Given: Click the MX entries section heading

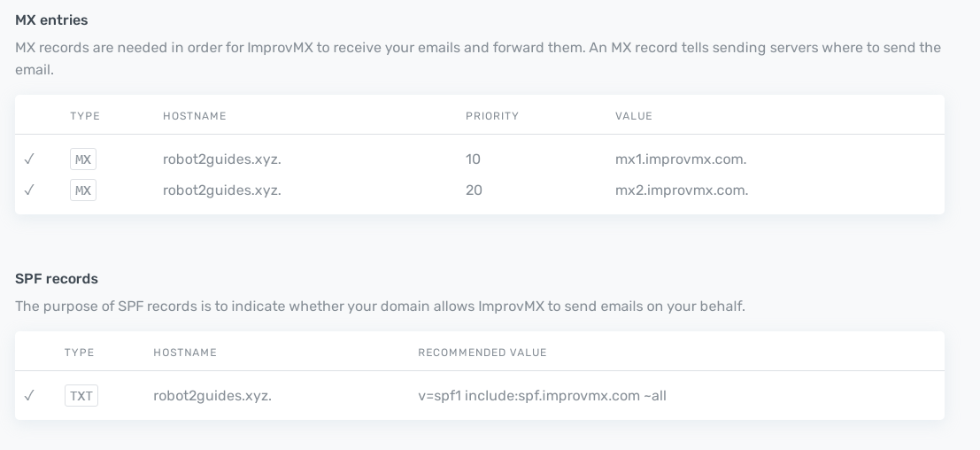Looking at the screenshot, I should click(51, 19).
